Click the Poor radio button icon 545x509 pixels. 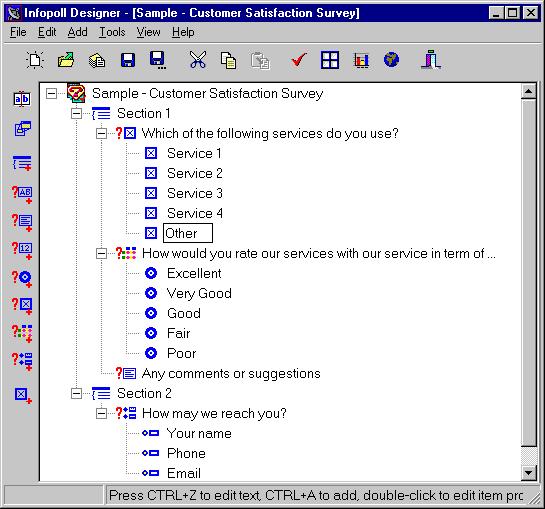pyautogui.click(x=151, y=353)
